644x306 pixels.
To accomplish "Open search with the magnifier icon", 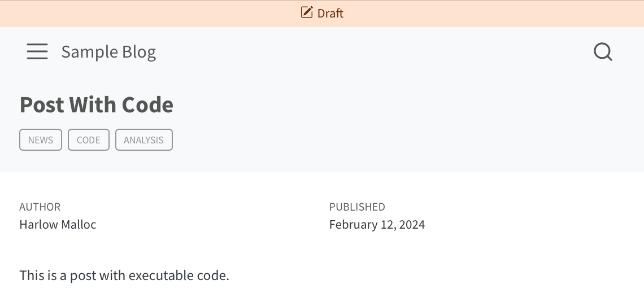I will (x=603, y=52).
